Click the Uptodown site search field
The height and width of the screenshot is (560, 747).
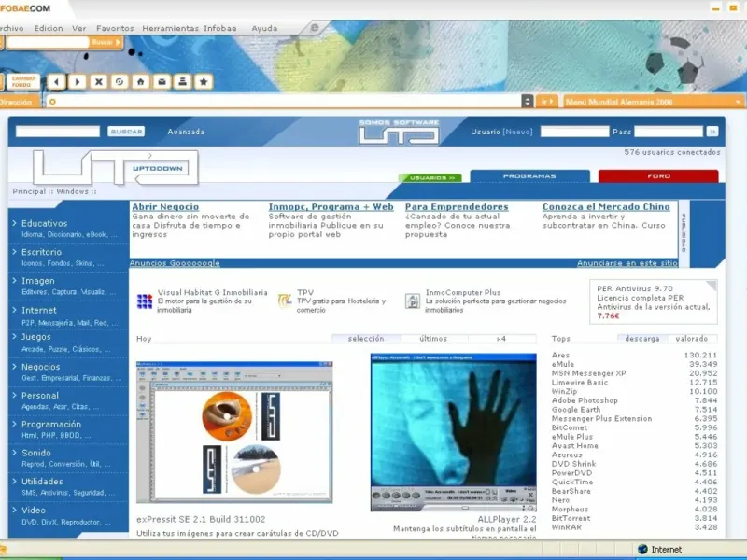[58, 132]
